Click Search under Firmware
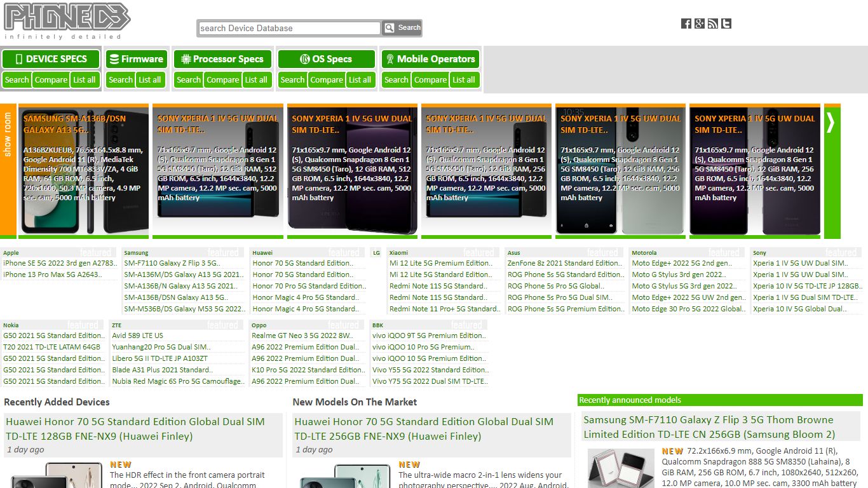Viewport: 868px width, 488px height. [x=121, y=80]
